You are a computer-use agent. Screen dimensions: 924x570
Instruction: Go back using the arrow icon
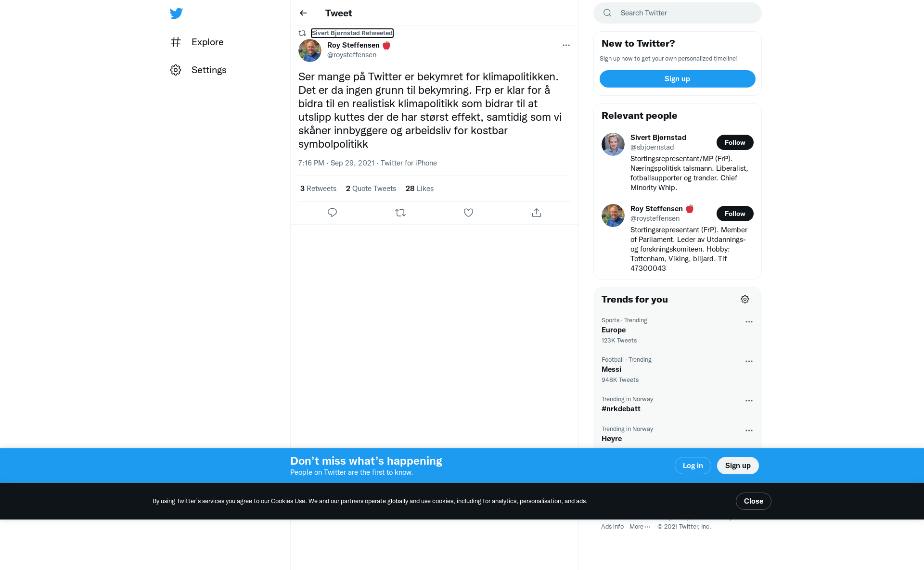pos(303,13)
